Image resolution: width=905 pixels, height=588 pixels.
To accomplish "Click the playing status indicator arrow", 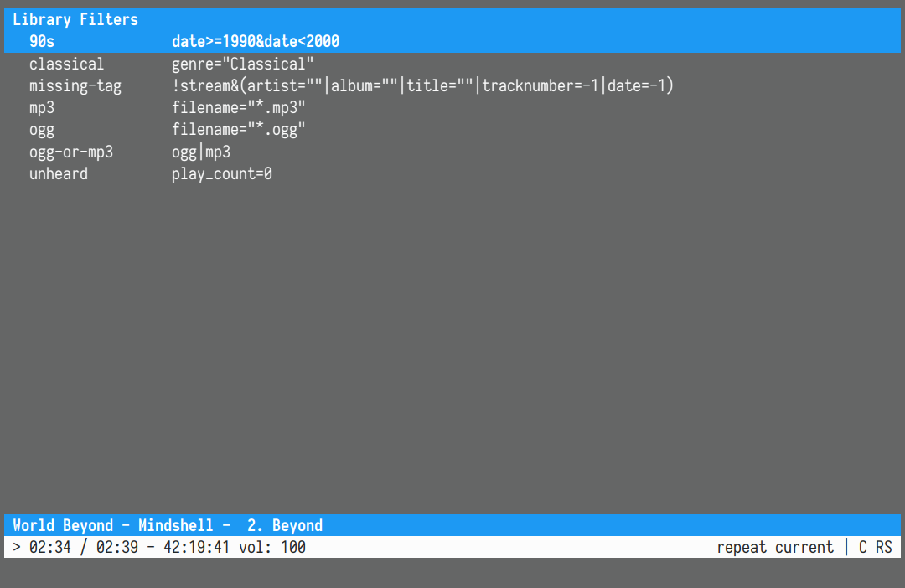I will [17, 548].
